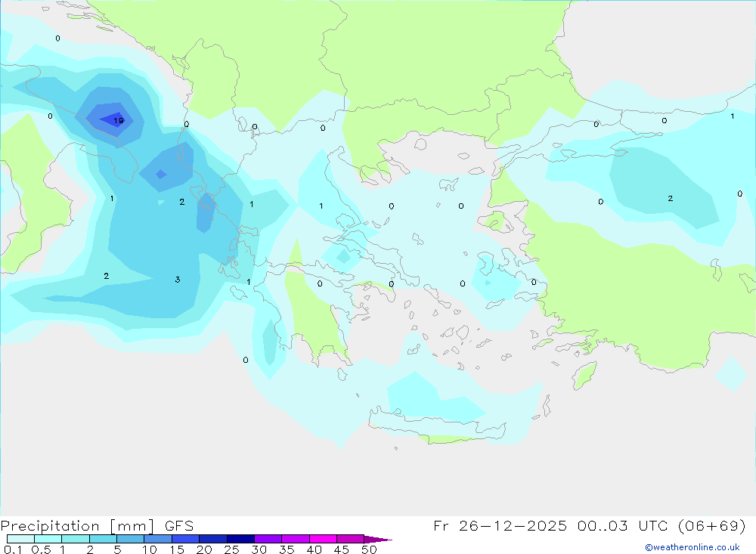Pick the 15–20 mm legend color box
This screenshot has height=554, width=756.
186,539
